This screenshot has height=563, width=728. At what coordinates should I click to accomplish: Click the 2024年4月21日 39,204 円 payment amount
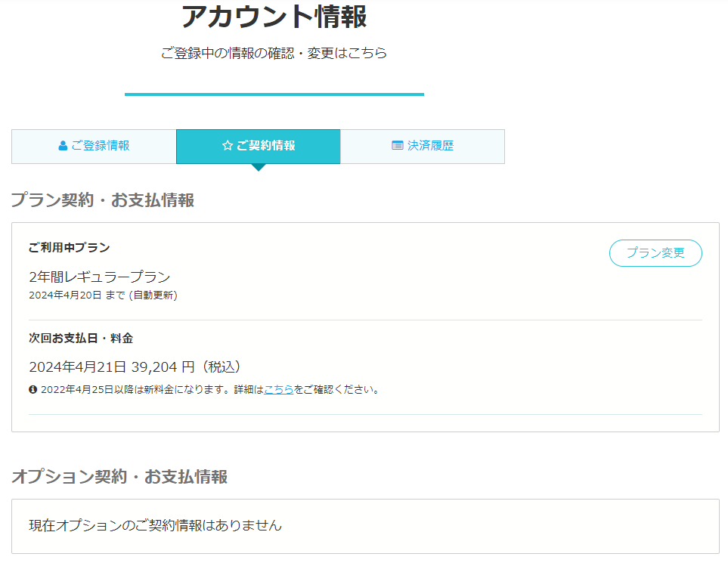(135, 367)
